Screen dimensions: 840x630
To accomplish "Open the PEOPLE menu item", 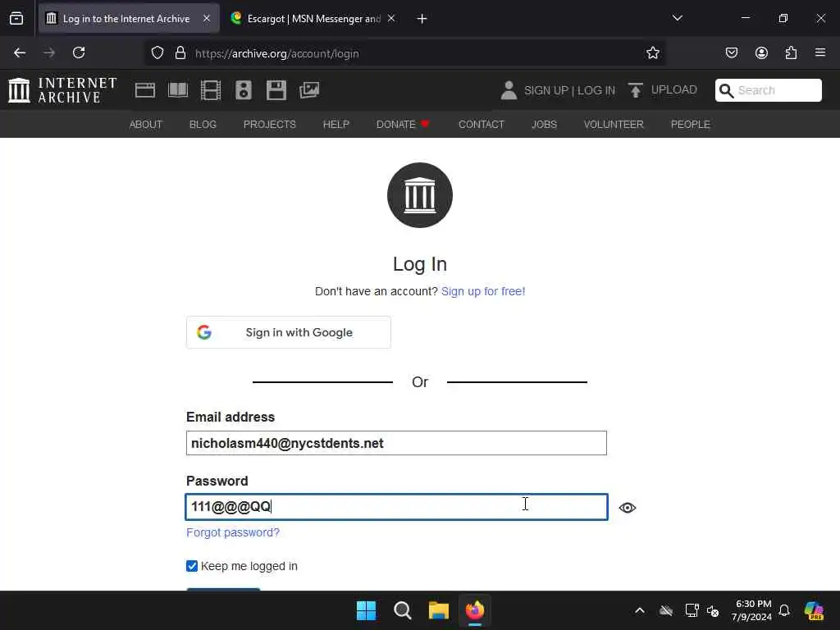I will tap(691, 125).
